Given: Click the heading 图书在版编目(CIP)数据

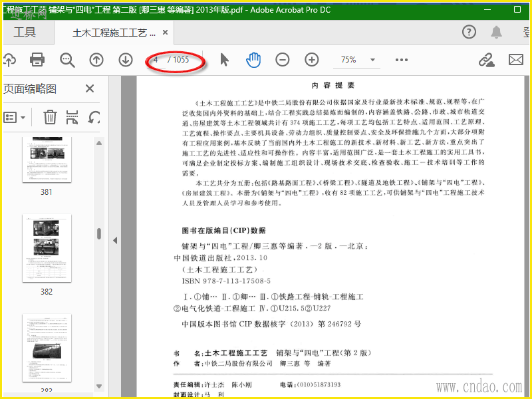Looking at the screenshot, I should 223,231.
